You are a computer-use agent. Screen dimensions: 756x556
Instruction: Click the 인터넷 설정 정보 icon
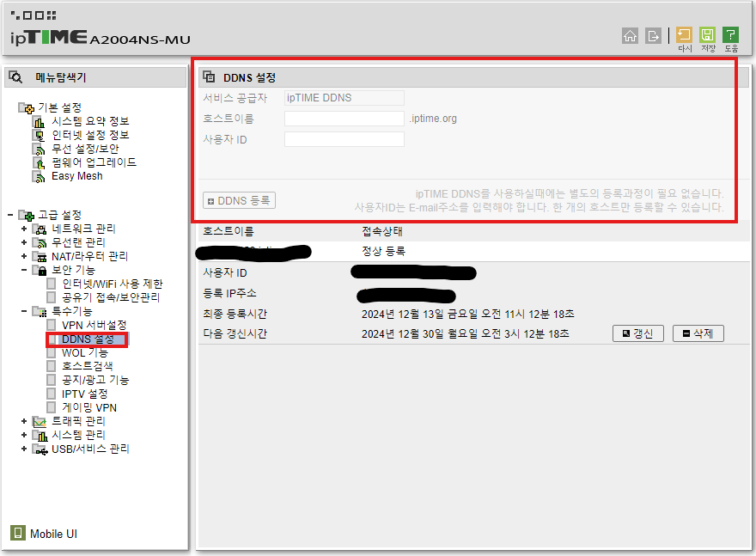pyautogui.click(x=39, y=136)
